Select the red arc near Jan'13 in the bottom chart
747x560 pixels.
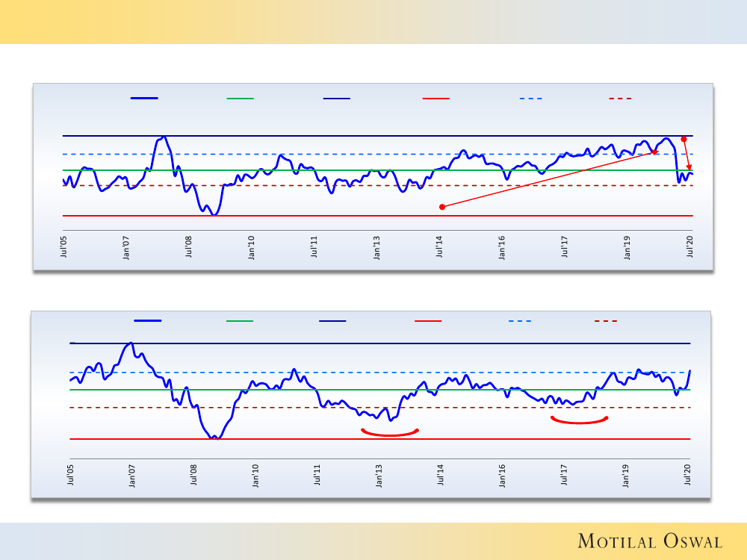pyautogui.click(x=389, y=432)
